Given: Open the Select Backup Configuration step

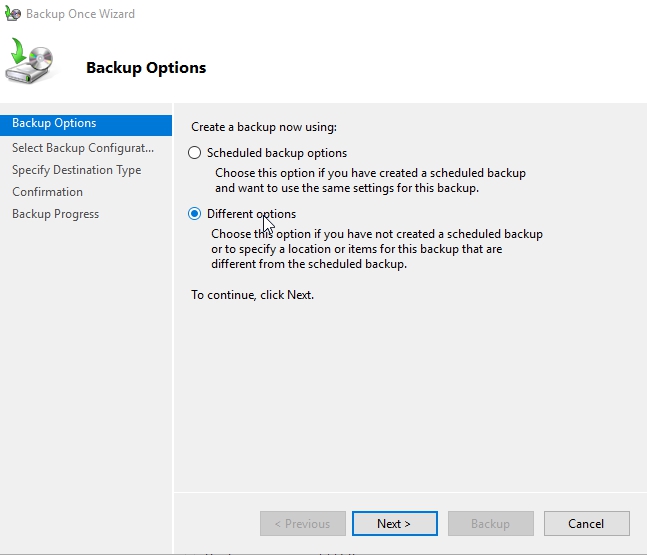Looking at the screenshot, I should [83, 148].
